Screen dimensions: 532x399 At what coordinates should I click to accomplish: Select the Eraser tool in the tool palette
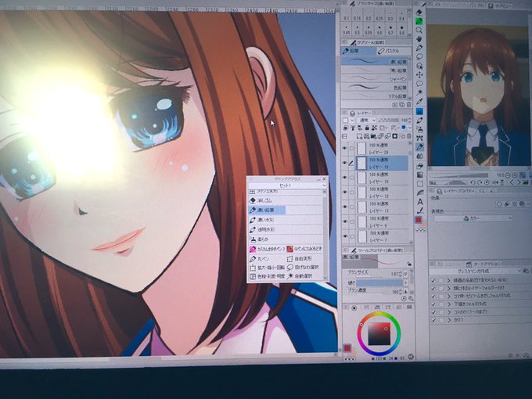click(419, 13)
